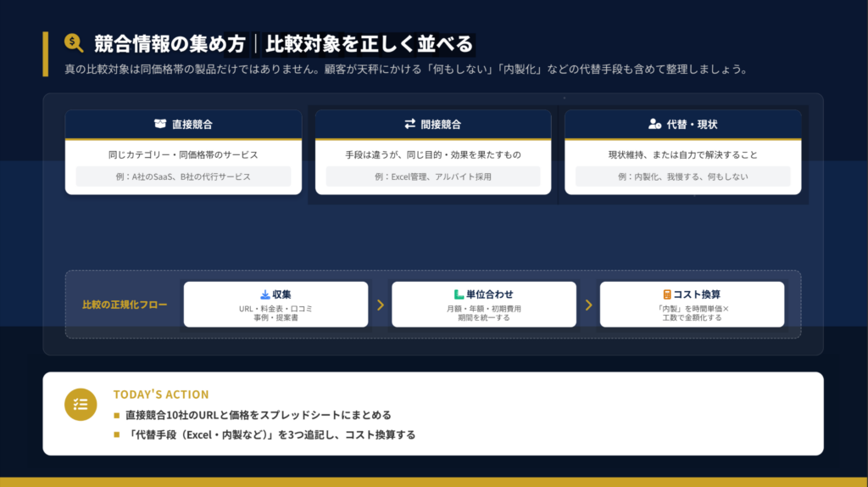Click the example box reading A社のSaaS、B社の代行サービス
868x487 pixels.
183,176
